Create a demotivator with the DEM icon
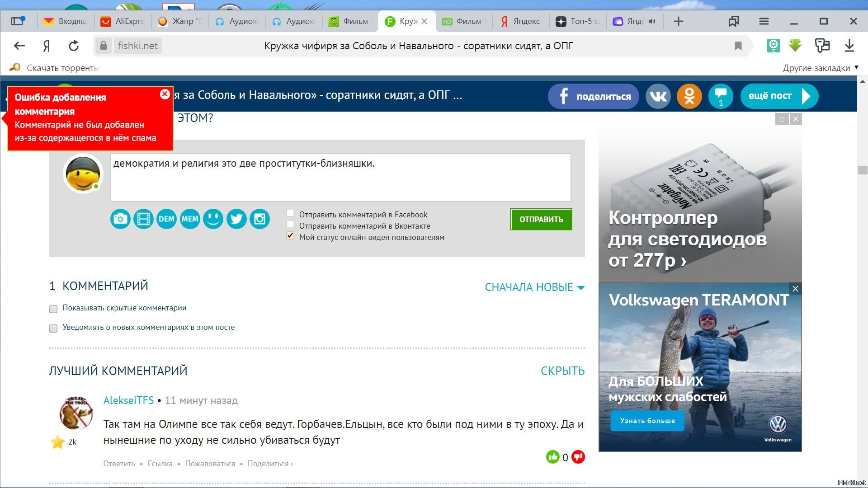Image resolution: width=868 pixels, height=488 pixels. point(166,219)
